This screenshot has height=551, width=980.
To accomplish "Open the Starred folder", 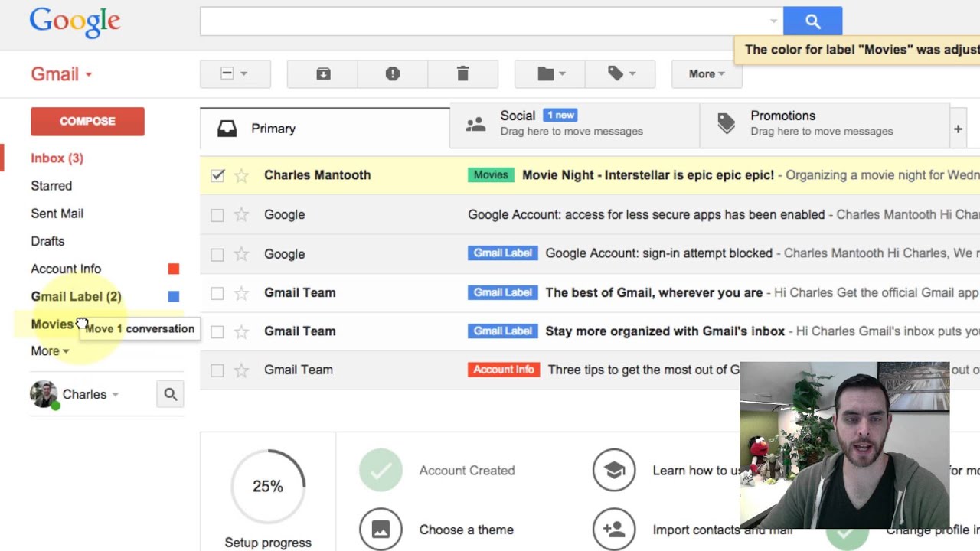I will 51,186.
